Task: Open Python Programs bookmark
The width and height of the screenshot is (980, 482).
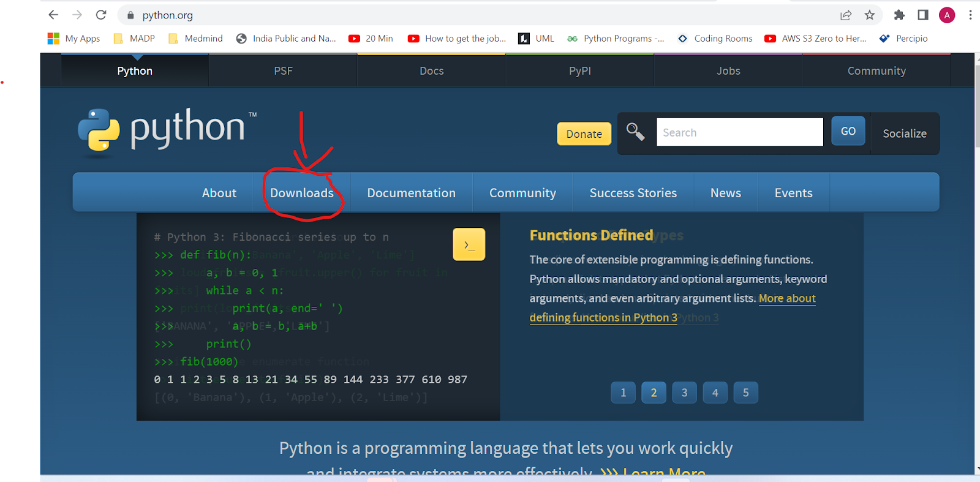Action: (616, 39)
